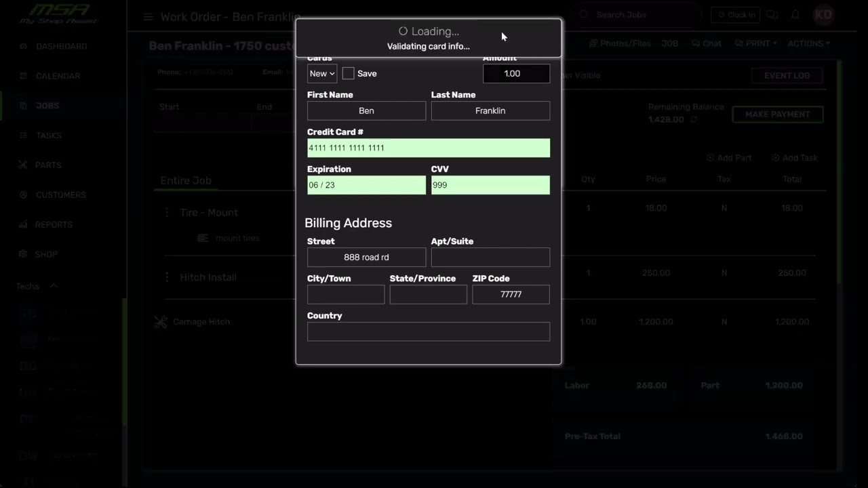Click the notes icon beside mount tires

(203, 238)
